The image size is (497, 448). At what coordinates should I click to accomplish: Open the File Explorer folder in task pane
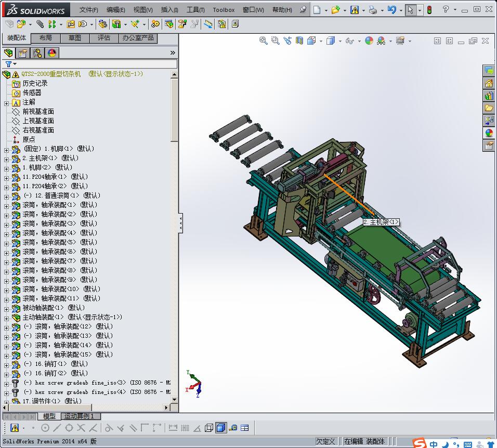(489, 108)
